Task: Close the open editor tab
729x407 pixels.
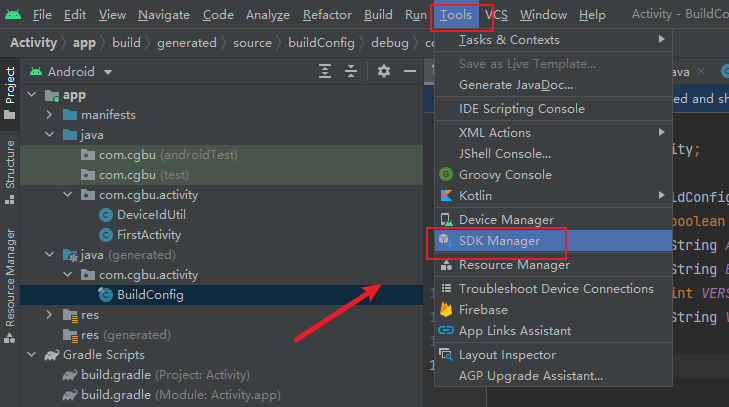Action: point(701,71)
